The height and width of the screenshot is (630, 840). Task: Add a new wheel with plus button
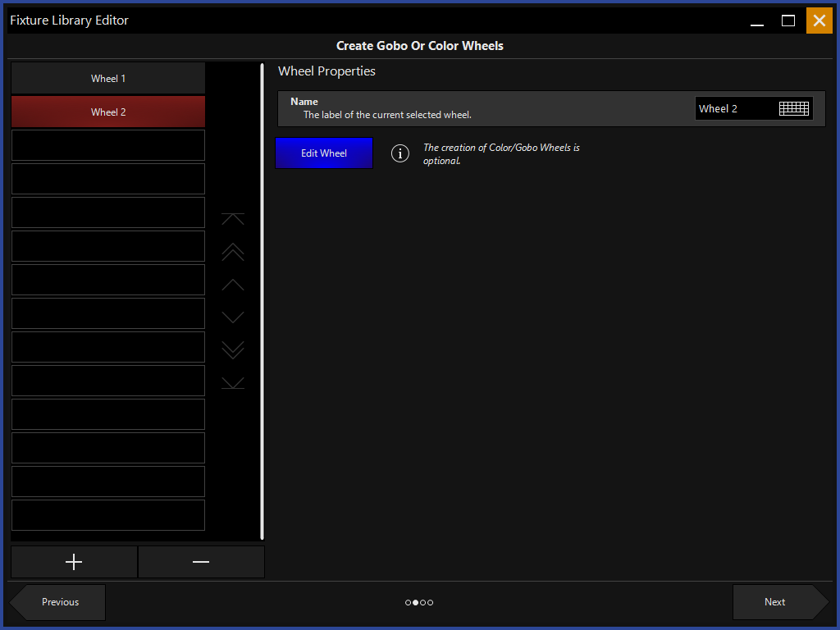[74, 562]
